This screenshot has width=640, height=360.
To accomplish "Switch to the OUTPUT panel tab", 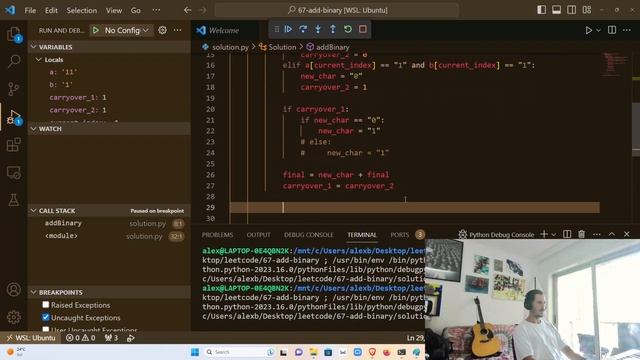I will [258, 235].
